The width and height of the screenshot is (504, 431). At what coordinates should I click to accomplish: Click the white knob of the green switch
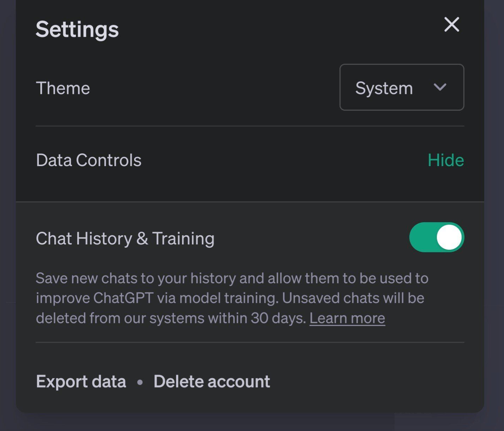point(449,237)
